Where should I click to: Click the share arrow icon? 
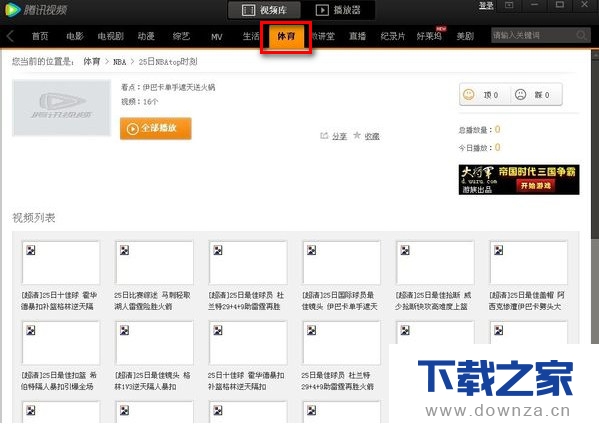point(324,136)
